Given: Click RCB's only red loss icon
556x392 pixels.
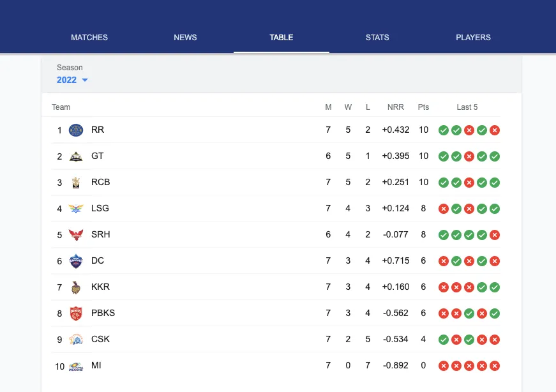Looking at the screenshot, I should 469,183.
